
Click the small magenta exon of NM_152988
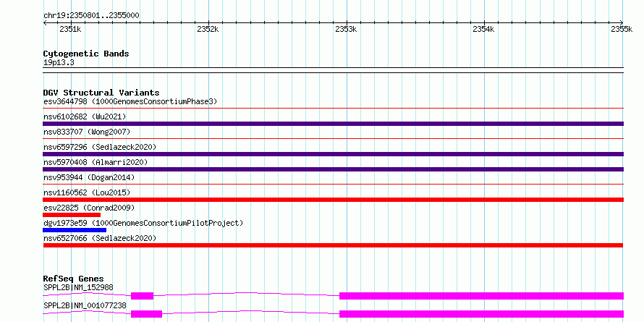142,296
